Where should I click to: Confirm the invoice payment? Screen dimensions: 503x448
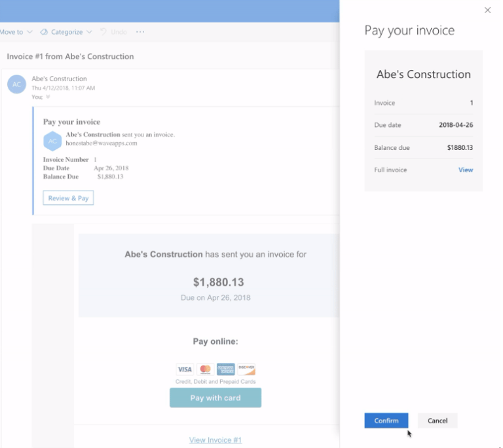tap(386, 420)
